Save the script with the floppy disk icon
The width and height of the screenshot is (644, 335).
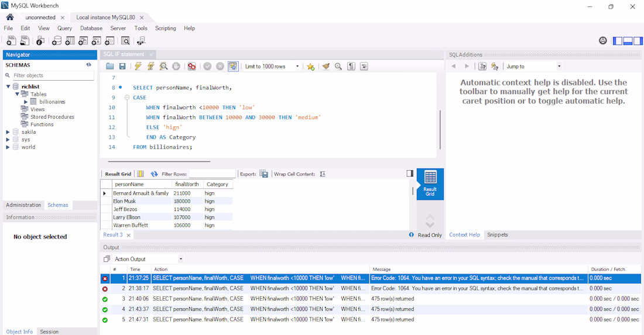122,66
